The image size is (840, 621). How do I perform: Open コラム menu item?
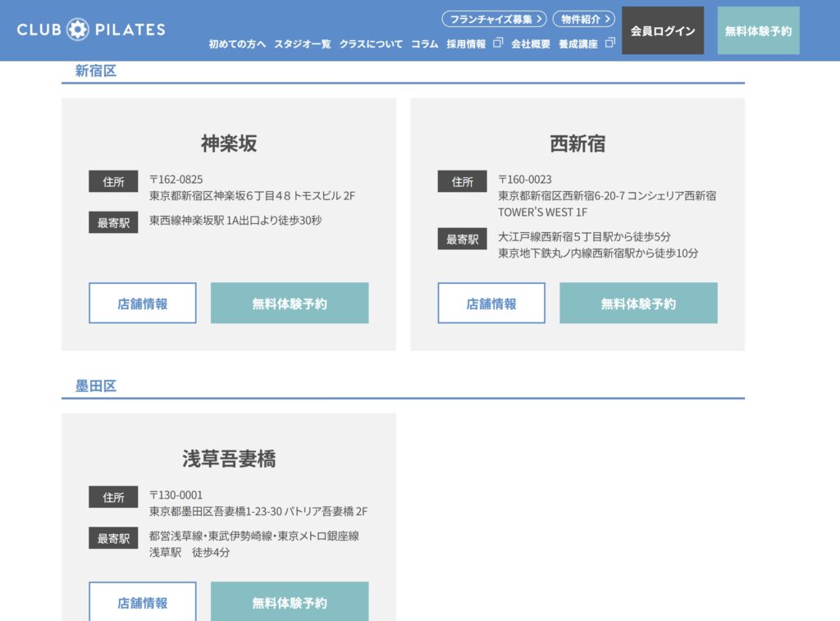coord(424,44)
